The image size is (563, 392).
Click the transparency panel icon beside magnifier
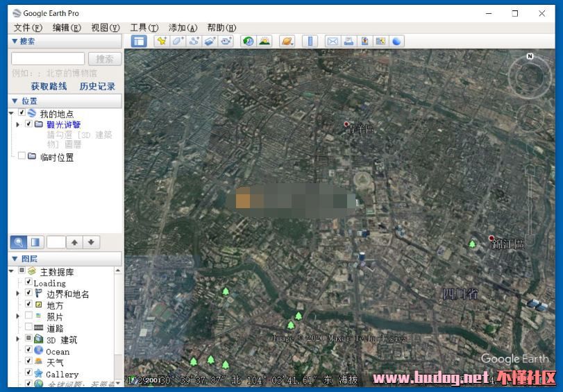tap(35, 242)
